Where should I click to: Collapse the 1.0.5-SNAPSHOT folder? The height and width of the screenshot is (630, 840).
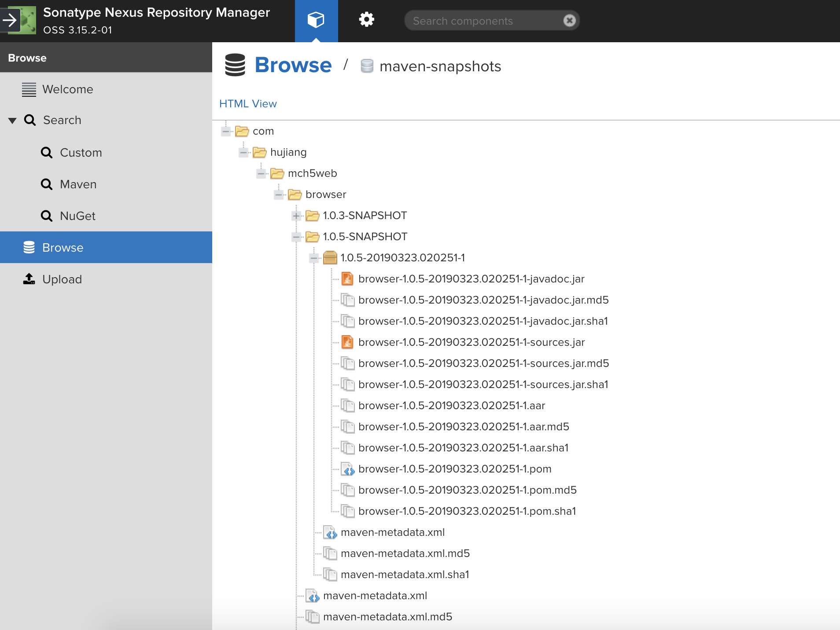(x=296, y=237)
